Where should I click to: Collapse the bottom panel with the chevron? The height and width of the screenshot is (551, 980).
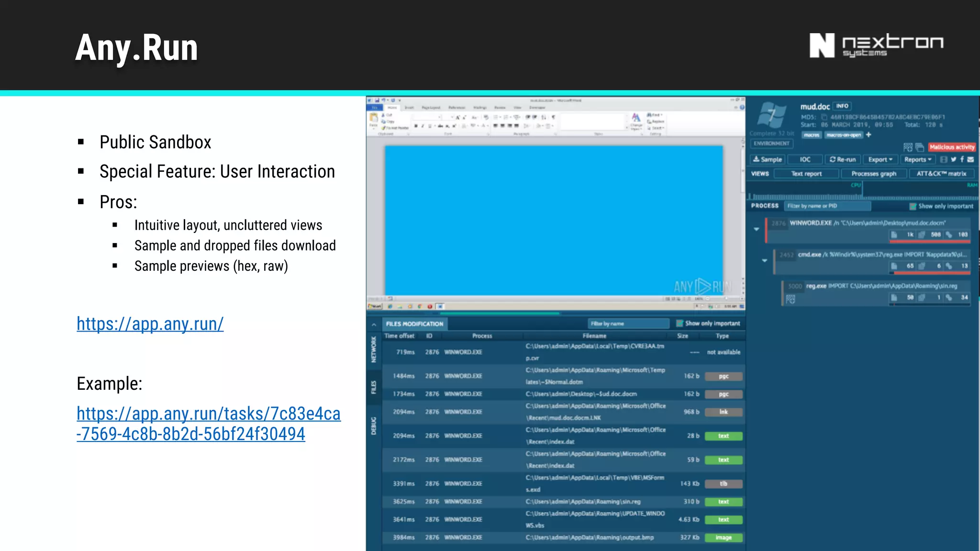(374, 324)
